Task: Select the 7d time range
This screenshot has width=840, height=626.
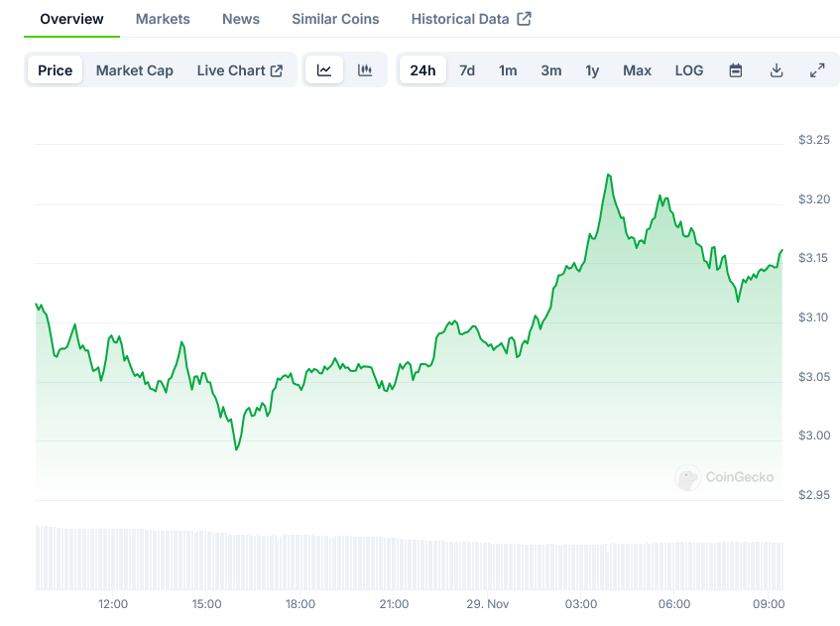Action: click(467, 70)
